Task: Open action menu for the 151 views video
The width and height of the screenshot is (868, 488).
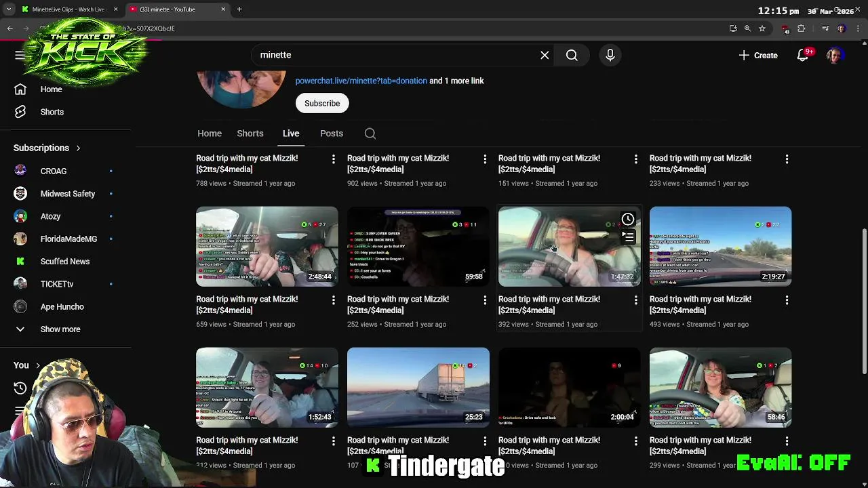Action: (635, 159)
